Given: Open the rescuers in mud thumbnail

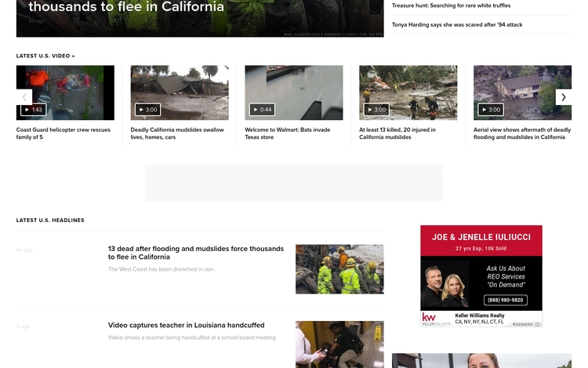Looking at the screenshot, I should point(408,93).
